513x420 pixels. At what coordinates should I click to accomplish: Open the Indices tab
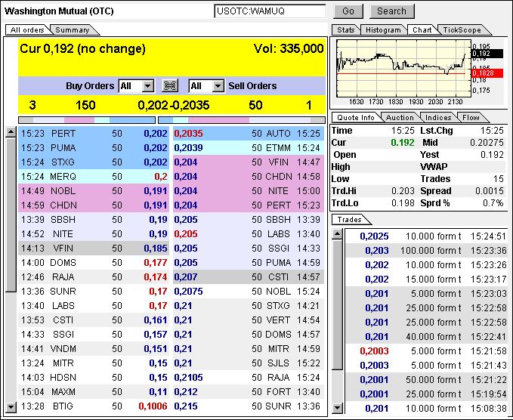(438, 117)
